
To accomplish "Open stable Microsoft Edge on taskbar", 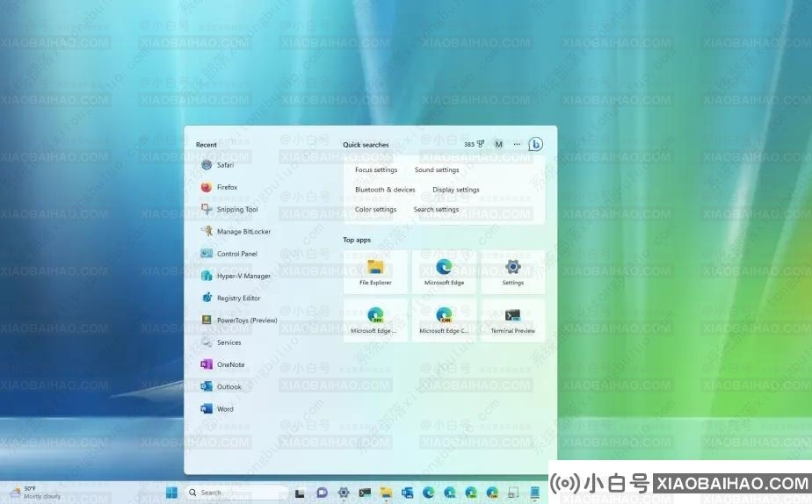I will coord(428,493).
